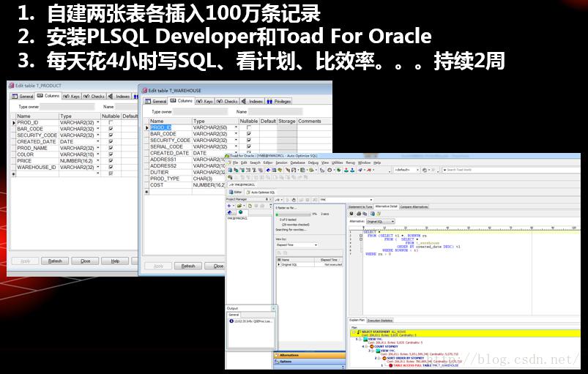Toggle Nullable checkbox for T_PRODUCT PRICE row
Screen dimensions: 588x374
coord(111,161)
